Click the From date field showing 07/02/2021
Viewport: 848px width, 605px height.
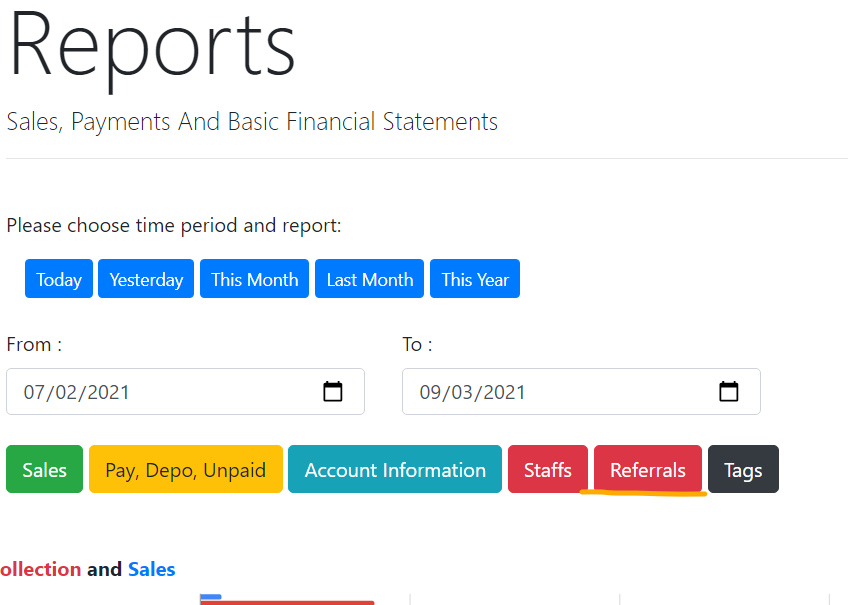[186, 392]
